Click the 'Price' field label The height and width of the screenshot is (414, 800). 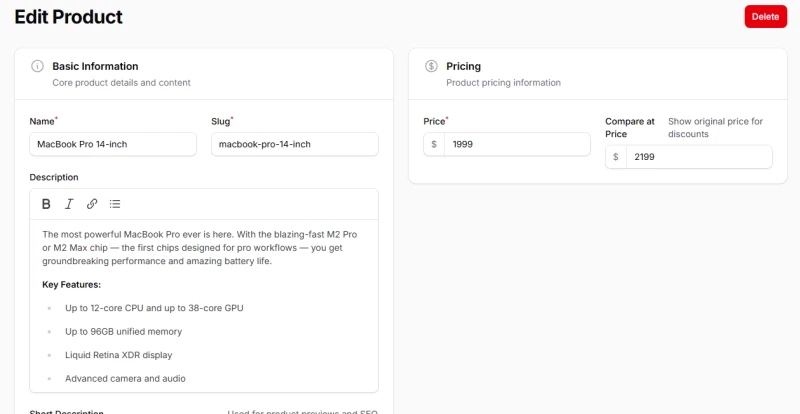click(434, 121)
